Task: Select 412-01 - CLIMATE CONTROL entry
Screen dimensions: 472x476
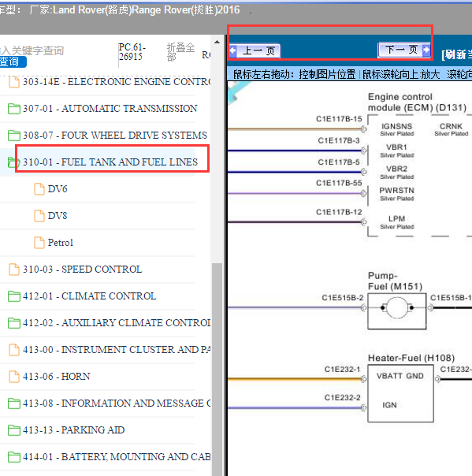Action: click(x=90, y=296)
